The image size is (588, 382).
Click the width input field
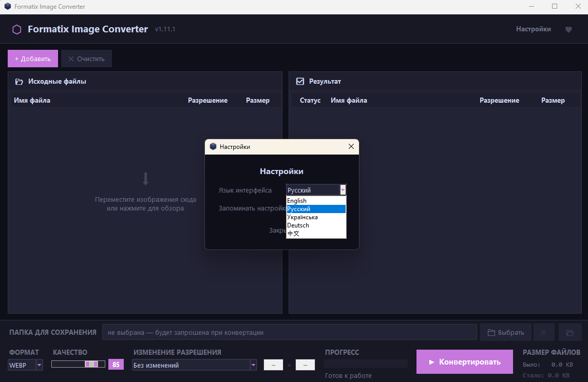point(273,365)
